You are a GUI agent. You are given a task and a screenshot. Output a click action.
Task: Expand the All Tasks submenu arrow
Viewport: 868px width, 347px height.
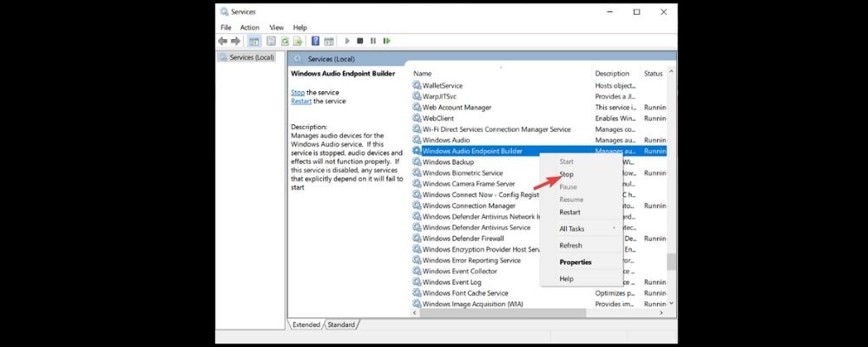coord(614,228)
